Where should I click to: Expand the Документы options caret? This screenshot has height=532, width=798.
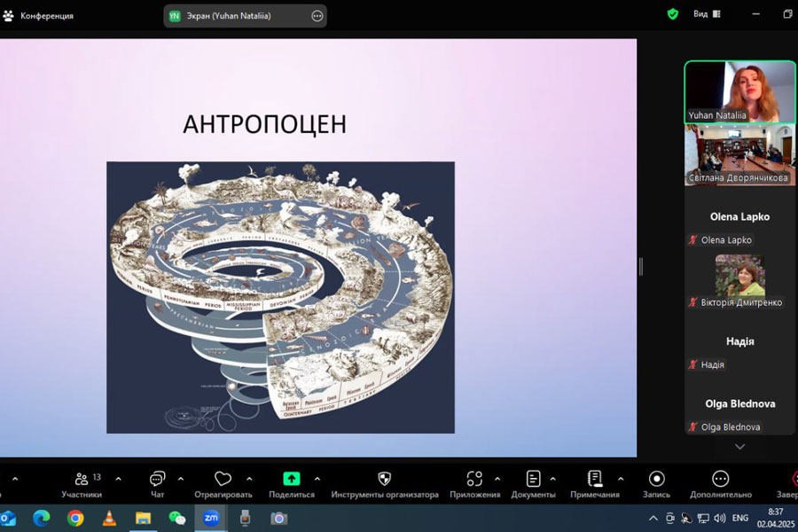[552, 479]
